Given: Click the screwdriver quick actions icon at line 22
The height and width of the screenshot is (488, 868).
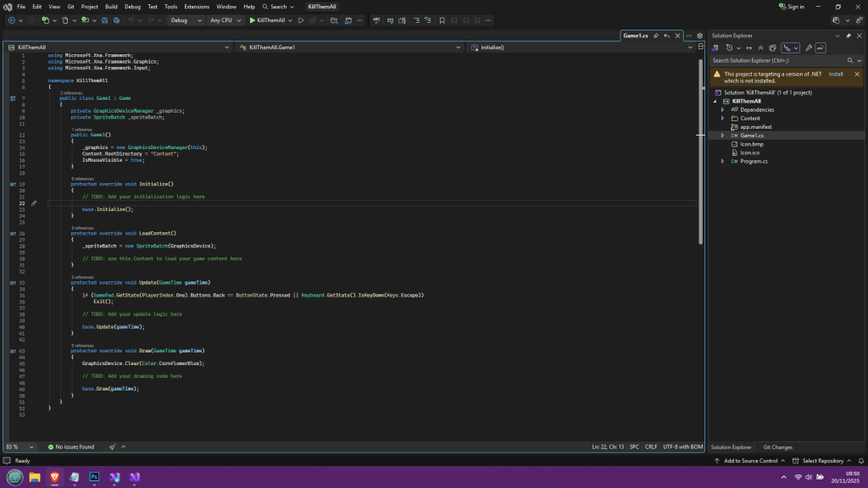Looking at the screenshot, I should tap(34, 203).
